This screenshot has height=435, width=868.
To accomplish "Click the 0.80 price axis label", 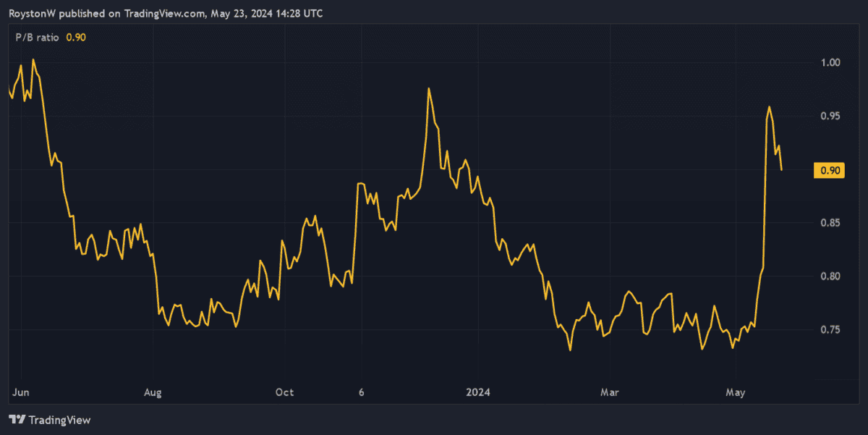I will click(828, 276).
